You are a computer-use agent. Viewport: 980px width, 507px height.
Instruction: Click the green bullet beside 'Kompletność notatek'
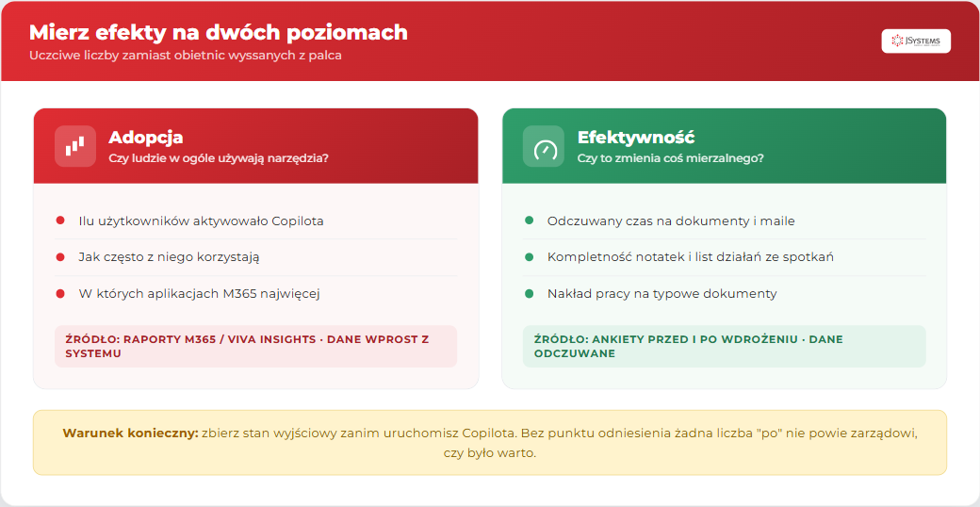pos(530,257)
